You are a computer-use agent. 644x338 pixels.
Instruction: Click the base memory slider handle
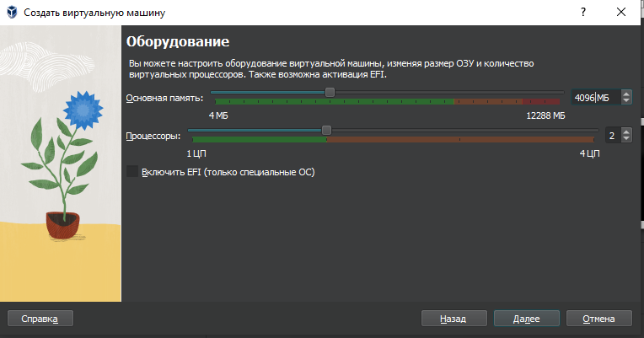pos(330,93)
